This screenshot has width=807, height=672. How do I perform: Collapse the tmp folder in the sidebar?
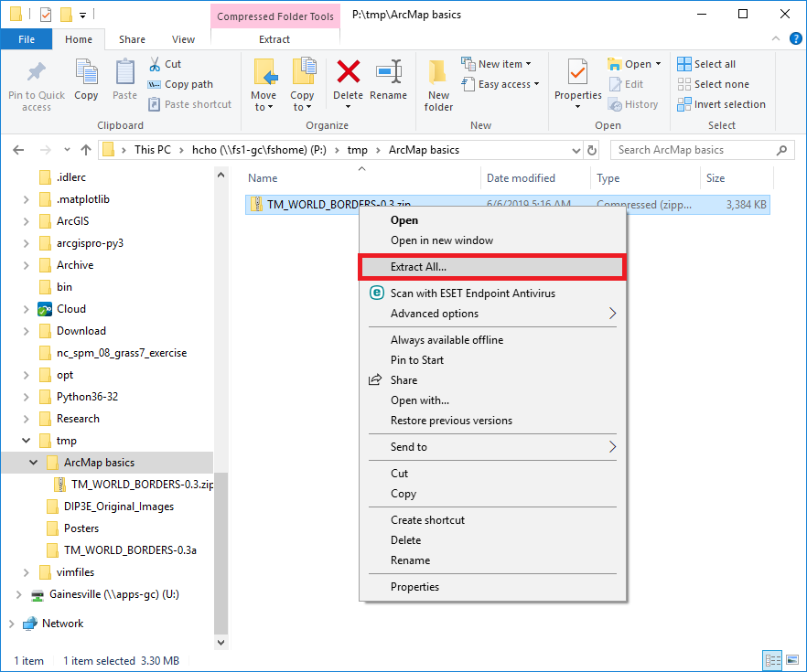26,440
